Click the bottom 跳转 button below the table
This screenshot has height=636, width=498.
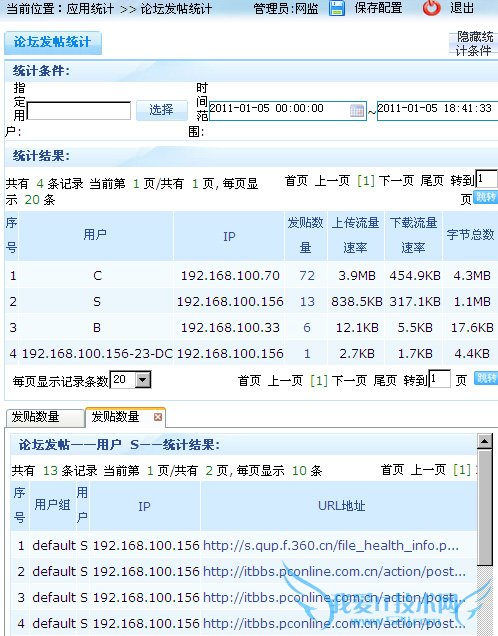pos(486,378)
